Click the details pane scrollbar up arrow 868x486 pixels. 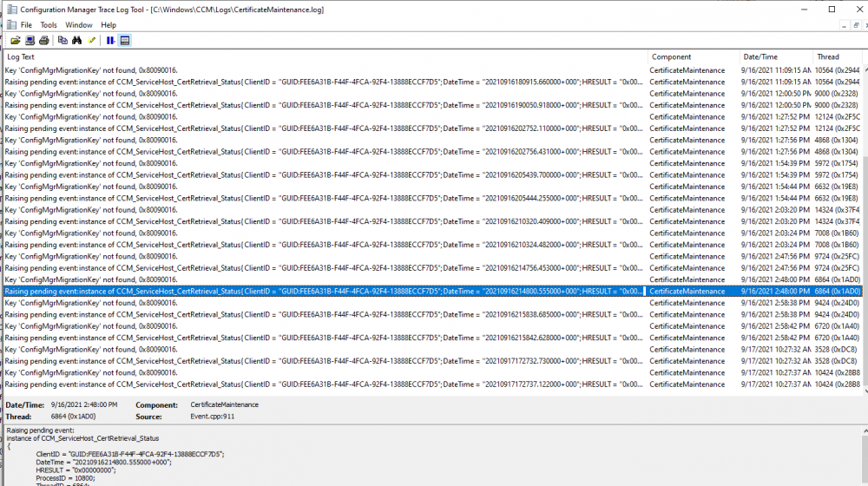click(865, 431)
